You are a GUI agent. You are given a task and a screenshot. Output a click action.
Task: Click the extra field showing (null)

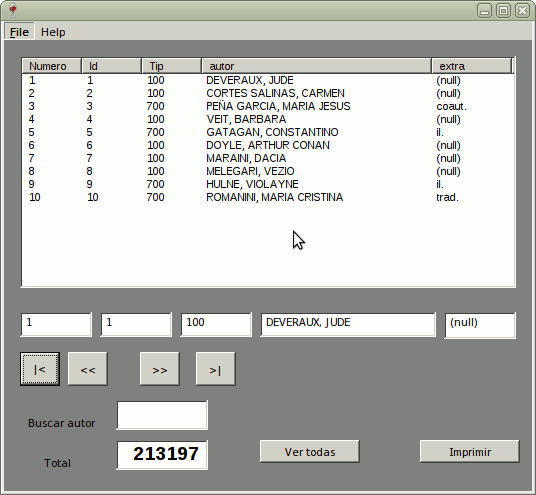pyautogui.click(x=480, y=325)
